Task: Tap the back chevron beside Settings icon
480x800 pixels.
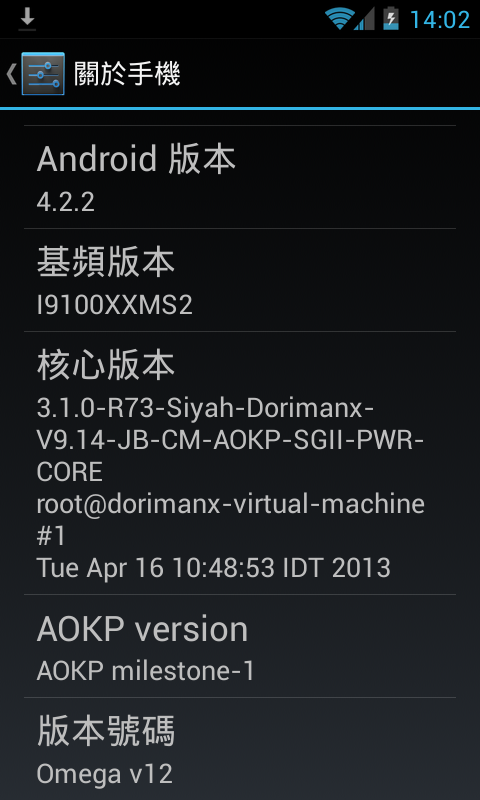Action: tap(11, 74)
